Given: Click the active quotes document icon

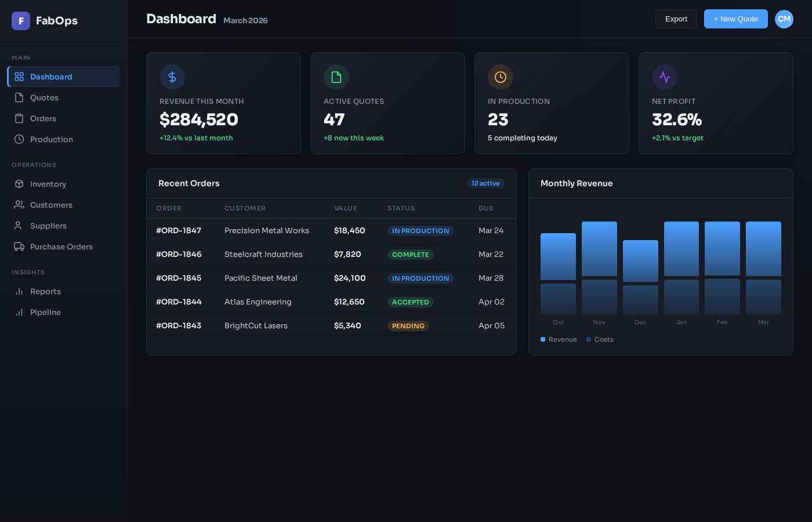Looking at the screenshot, I should pos(336,77).
